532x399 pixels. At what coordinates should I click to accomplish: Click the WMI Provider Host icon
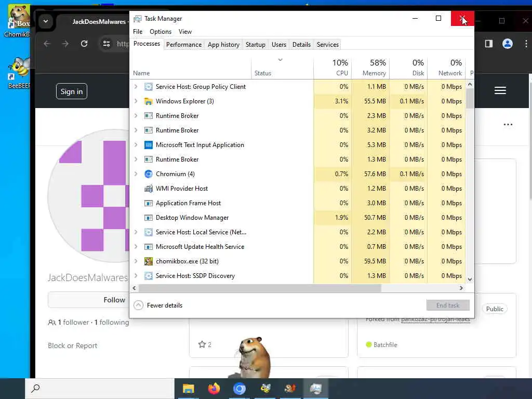[148, 189]
